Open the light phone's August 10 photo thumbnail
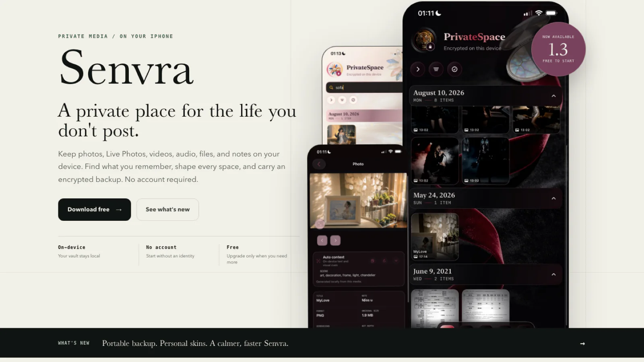 click(x=341, y=134)
